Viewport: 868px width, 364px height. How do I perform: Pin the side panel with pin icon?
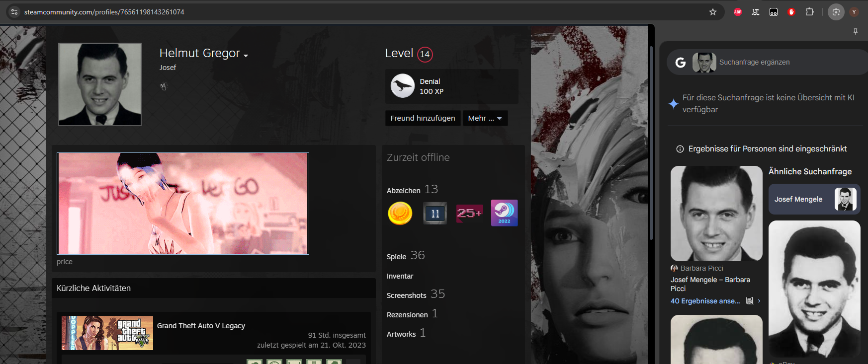coord(856,31)
